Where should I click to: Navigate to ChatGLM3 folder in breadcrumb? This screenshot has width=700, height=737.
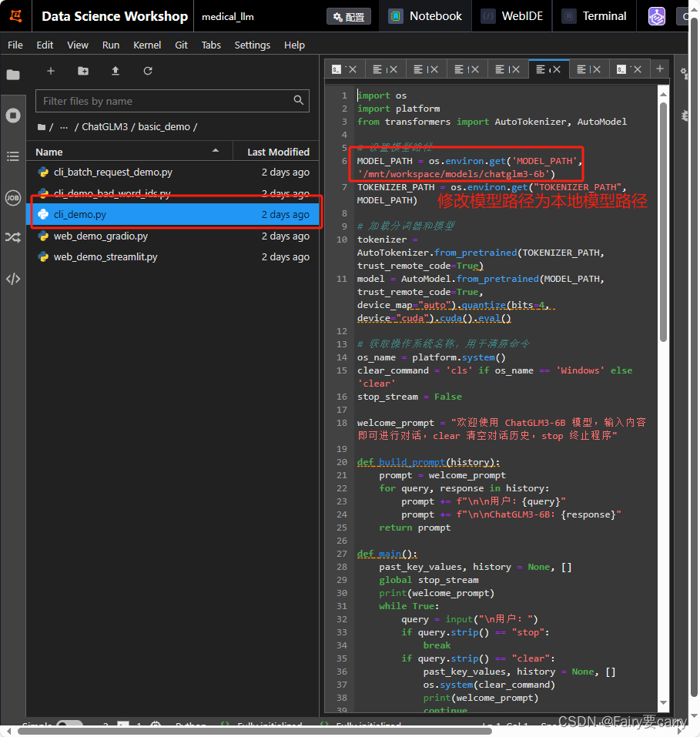point(105,127)
